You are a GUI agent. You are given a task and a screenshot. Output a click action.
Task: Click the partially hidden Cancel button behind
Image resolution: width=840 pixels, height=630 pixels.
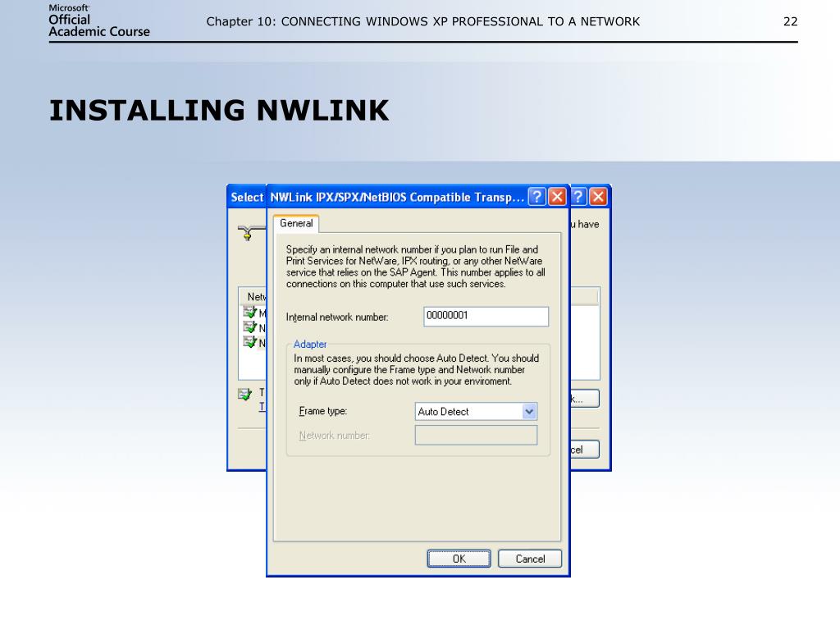tap(584, 450)
